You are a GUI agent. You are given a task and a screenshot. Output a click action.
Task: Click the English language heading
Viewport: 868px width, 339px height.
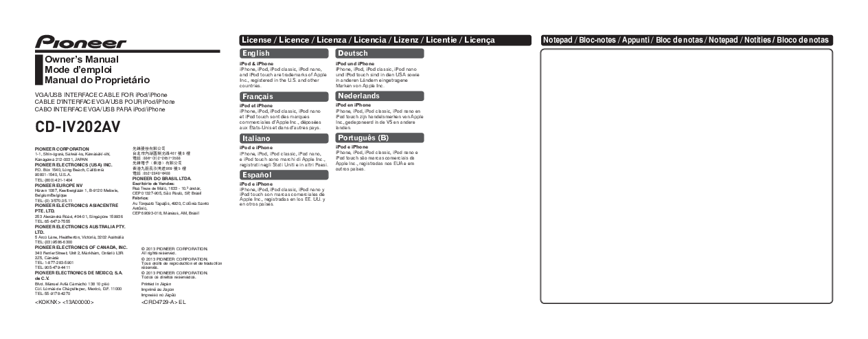[x=283, y=54]
